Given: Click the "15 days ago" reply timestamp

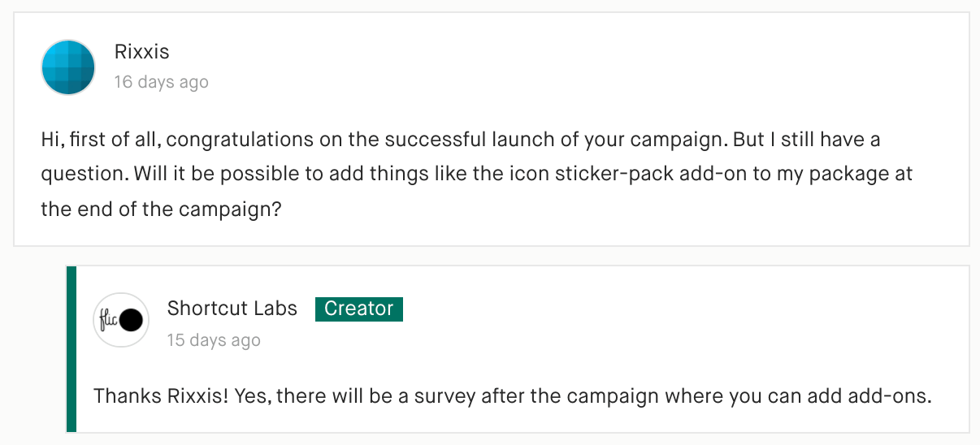Looking at the screenshot, I should click(214, 340).
